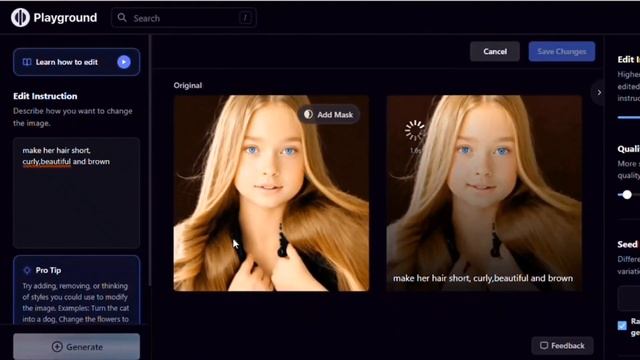Focus the Search input field

click(x=184, y=18)
